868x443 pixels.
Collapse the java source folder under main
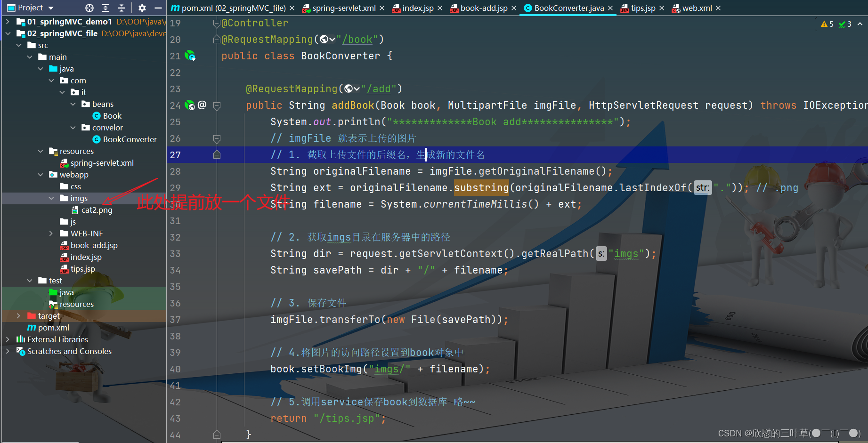pos(41,69)
